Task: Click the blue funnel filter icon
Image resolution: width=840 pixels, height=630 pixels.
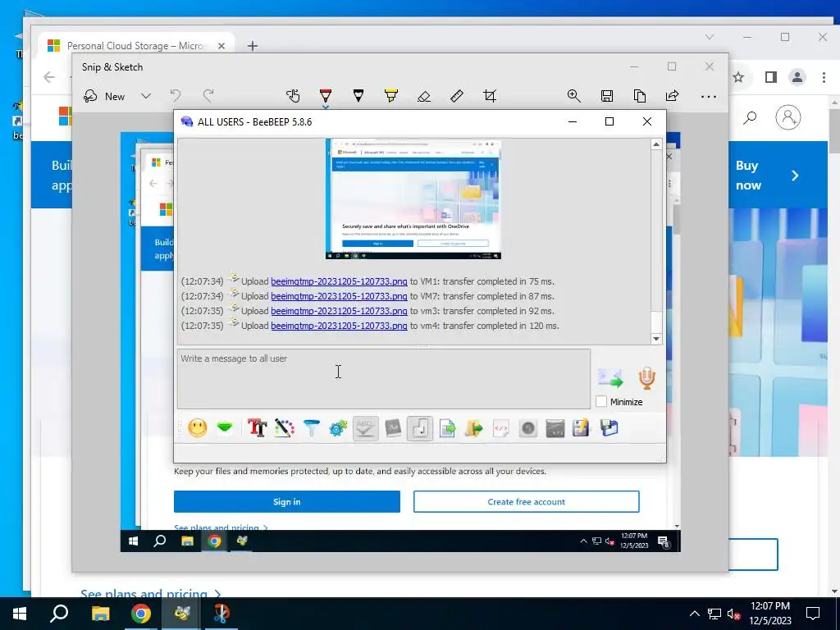Action: pos(311,428)
